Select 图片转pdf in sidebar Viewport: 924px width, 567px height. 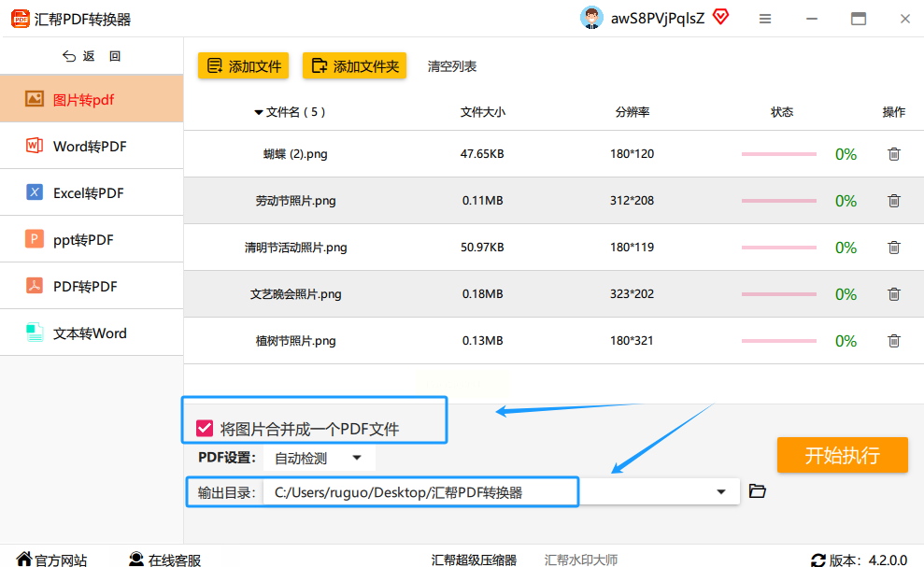pyautogui.click(x=92, y=98)
